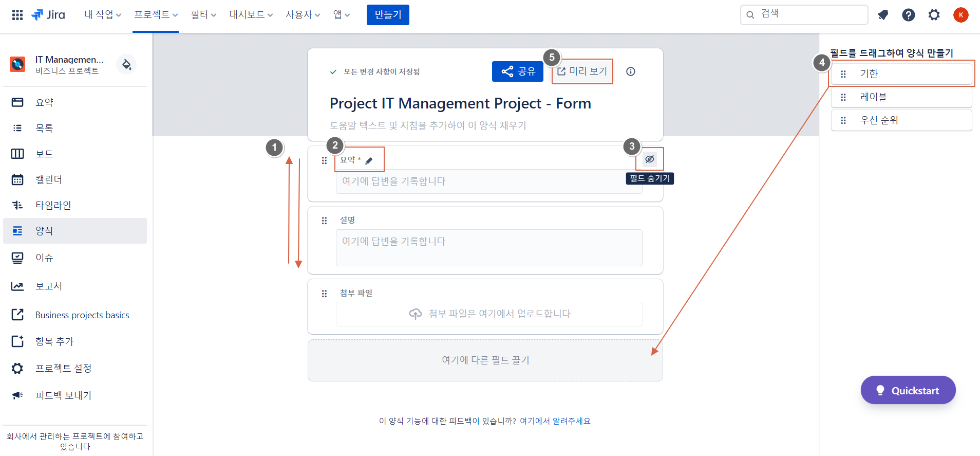This screenshot has height=456, width=980.
Task: Click the pencil icon next to 요약
Action: [369, 161]
